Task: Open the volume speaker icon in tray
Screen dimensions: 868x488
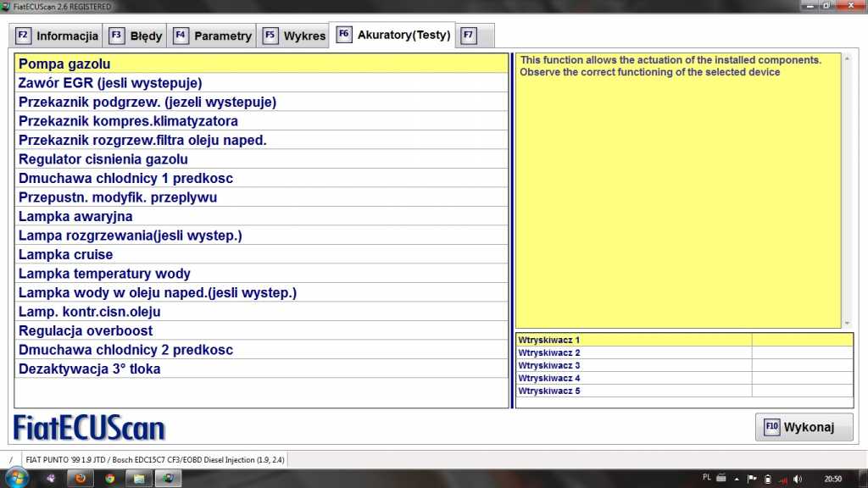Action: [x=796, y=479]
